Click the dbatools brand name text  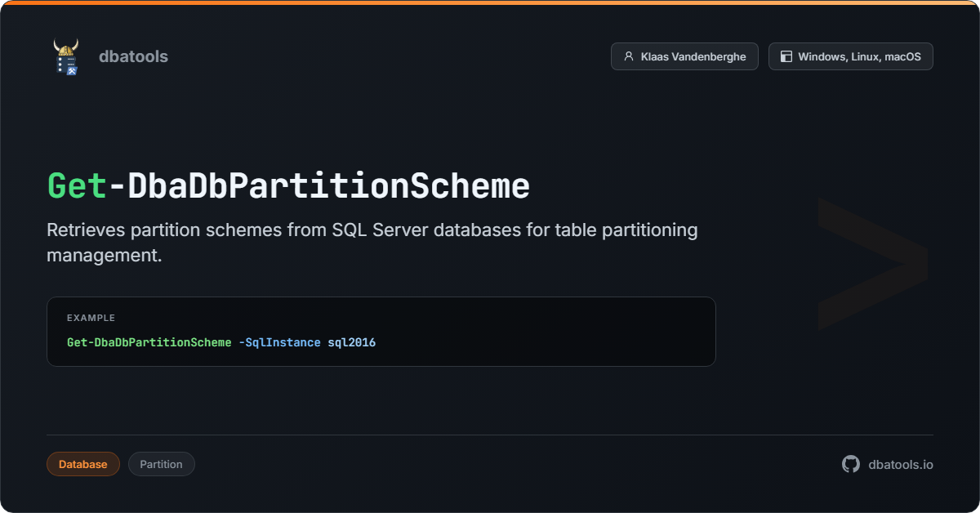point(133,56)
